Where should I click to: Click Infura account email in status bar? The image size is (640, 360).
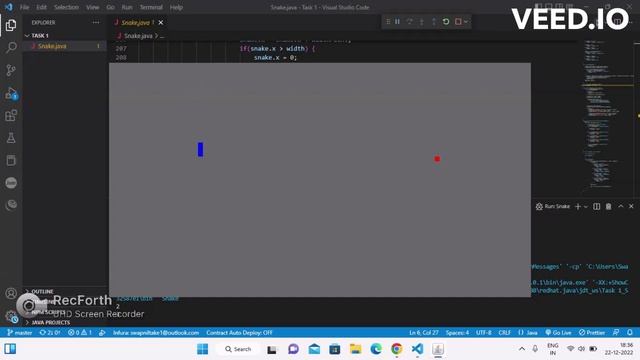156,333
